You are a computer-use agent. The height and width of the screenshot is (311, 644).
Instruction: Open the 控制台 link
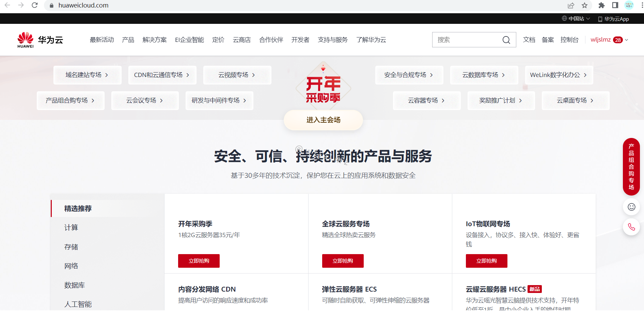[570, 40]
